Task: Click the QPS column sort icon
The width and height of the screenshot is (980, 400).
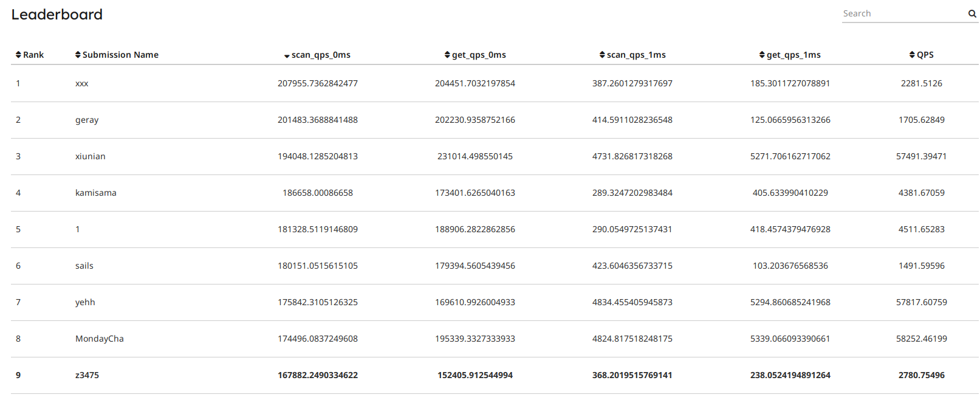Action: [x=912, y=55]
